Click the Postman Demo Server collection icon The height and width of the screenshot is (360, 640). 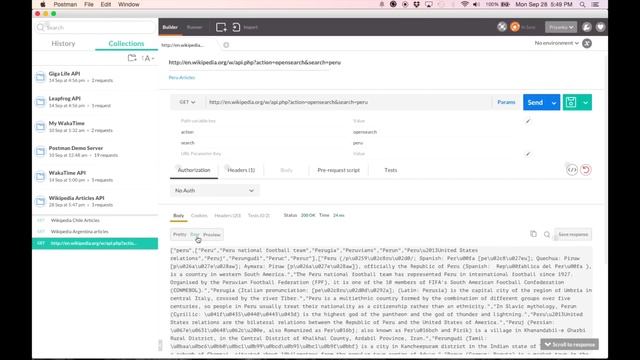(x=40, y=151)
